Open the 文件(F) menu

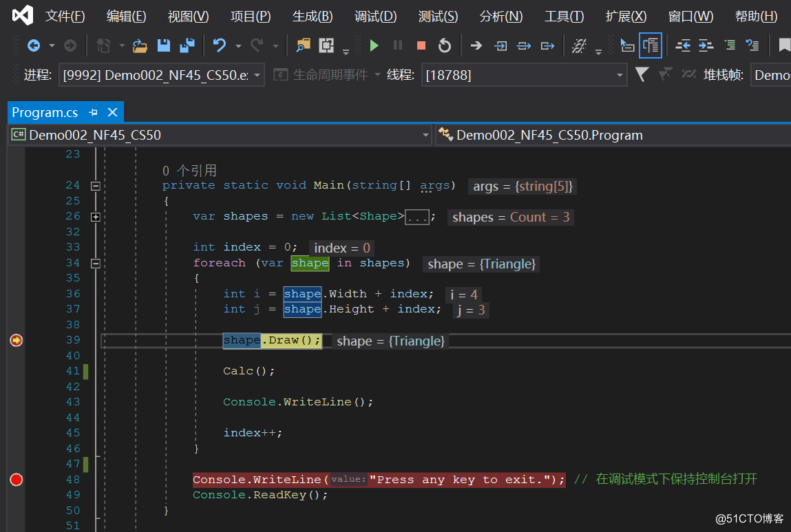point(65,17)
